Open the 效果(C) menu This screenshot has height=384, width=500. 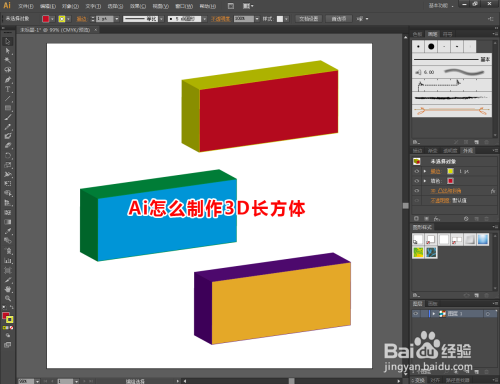tap(138, 6)
